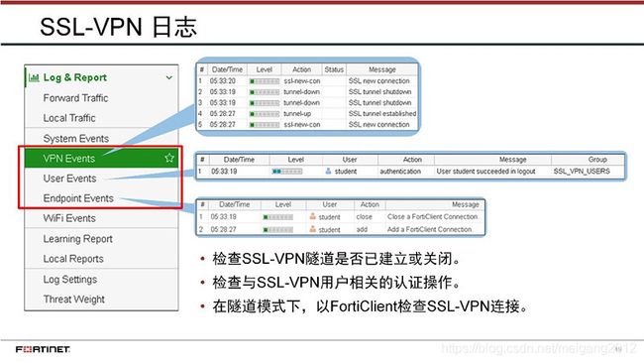
Task: Sort VPN log by Level column header
Action: 265,69
